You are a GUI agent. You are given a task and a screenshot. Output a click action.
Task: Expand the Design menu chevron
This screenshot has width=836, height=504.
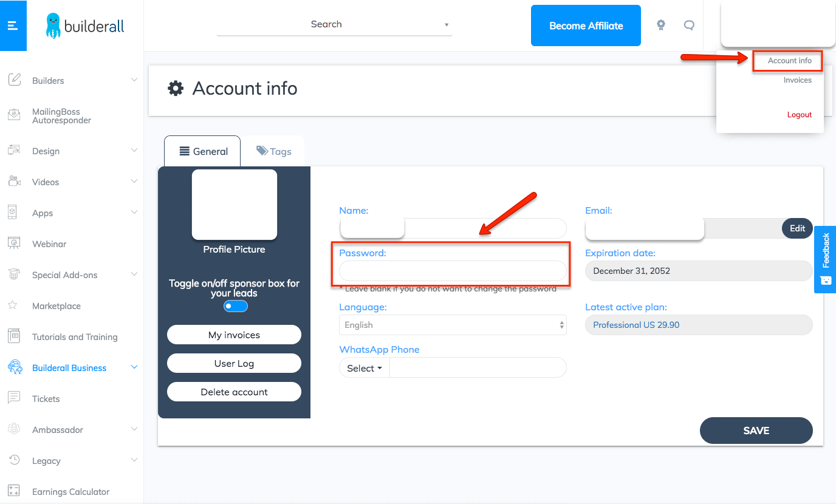click(134, 150)
